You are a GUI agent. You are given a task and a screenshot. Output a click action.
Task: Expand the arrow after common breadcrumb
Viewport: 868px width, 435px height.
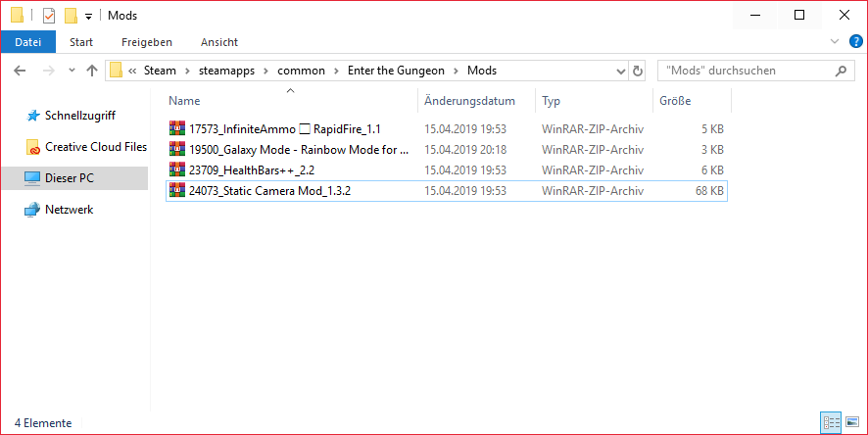click(337, 71)
